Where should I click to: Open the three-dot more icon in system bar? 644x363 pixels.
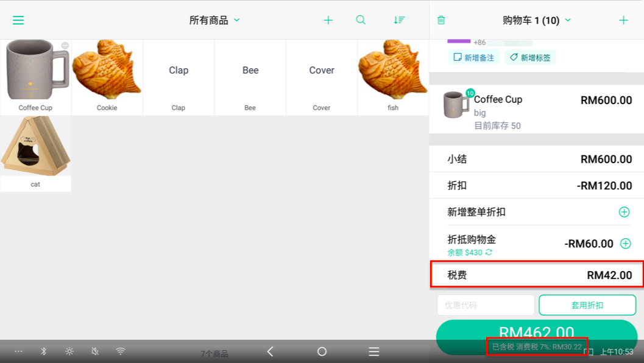point(18,351)
